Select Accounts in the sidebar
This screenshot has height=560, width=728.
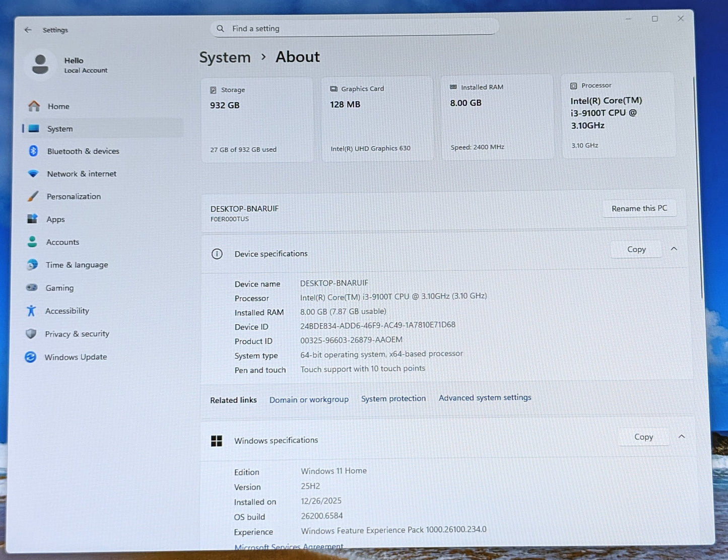[x=62, y=242]
